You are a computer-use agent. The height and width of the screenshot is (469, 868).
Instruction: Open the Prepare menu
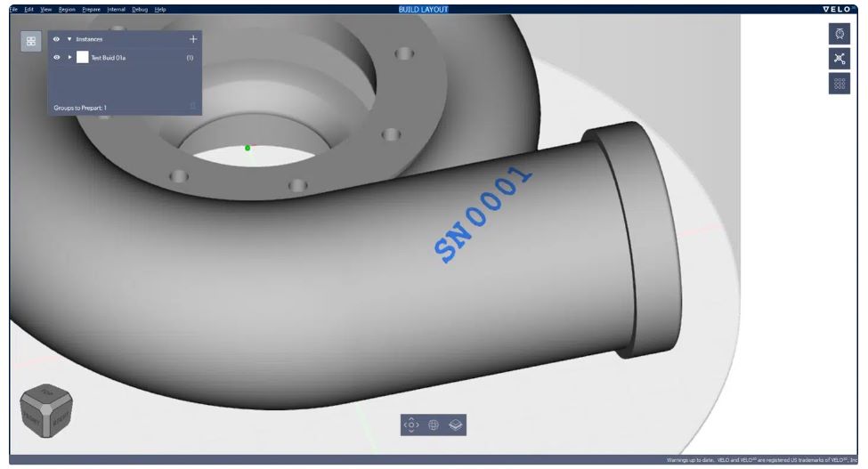click(91, 10)
